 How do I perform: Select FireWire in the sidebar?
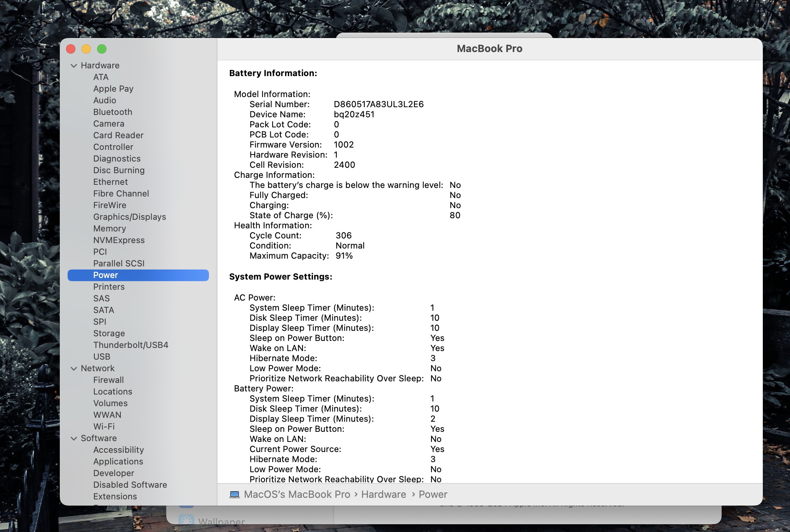coord(110,205)
